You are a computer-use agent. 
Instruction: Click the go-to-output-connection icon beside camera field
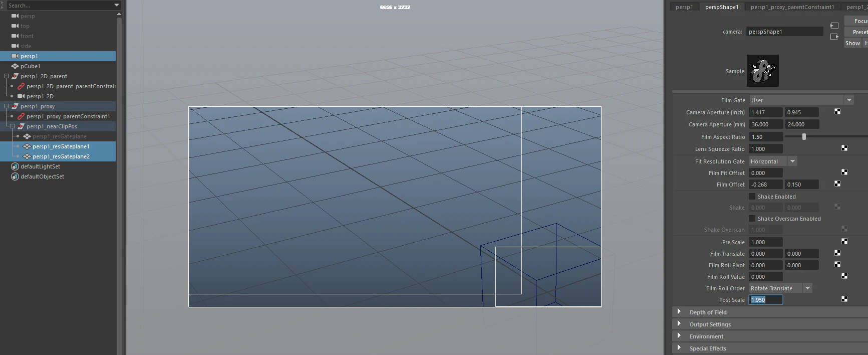pos(834,37)
